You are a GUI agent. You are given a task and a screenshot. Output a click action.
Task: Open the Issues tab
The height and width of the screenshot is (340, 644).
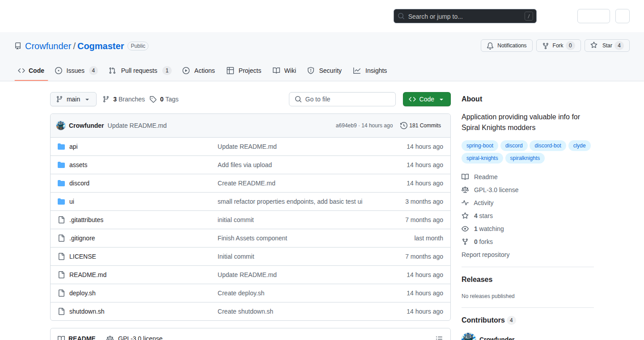[x=76, y=71]
